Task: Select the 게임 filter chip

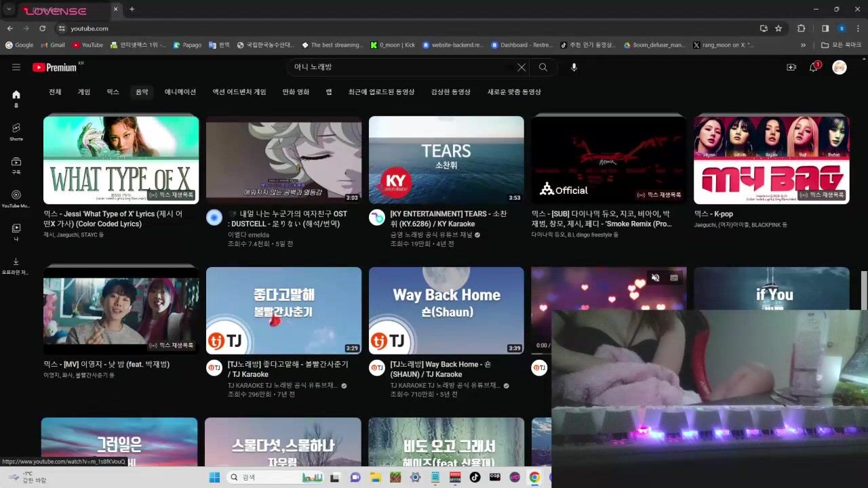Action: tap(83, 92)
